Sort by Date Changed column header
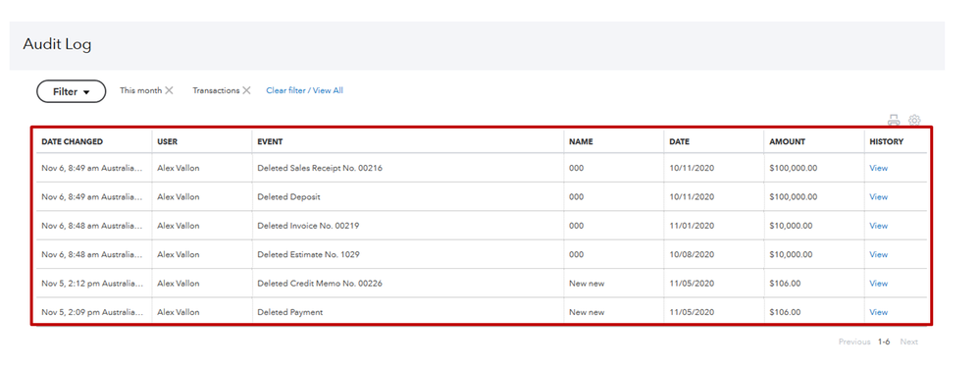The image size is (980, 368). coord(72,142)
